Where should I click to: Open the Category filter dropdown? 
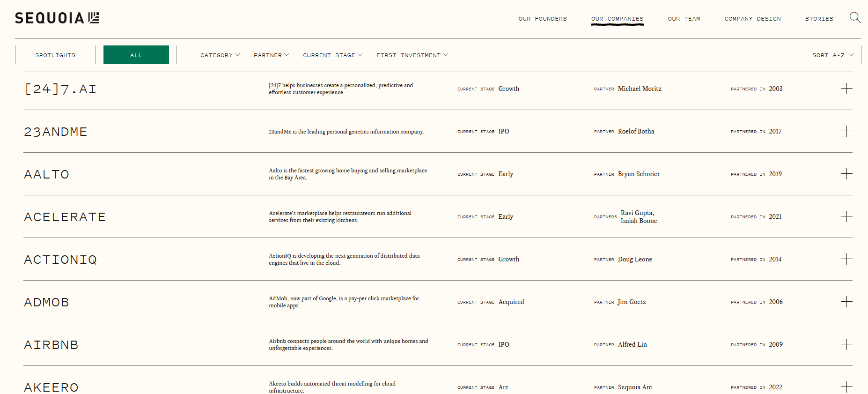coord(220,55)
